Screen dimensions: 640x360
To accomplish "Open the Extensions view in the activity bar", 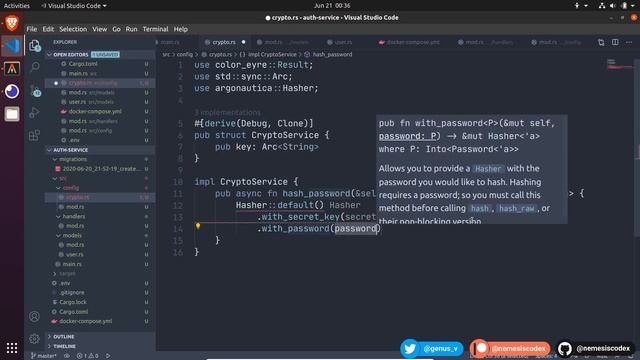I will tap(35, 135).
